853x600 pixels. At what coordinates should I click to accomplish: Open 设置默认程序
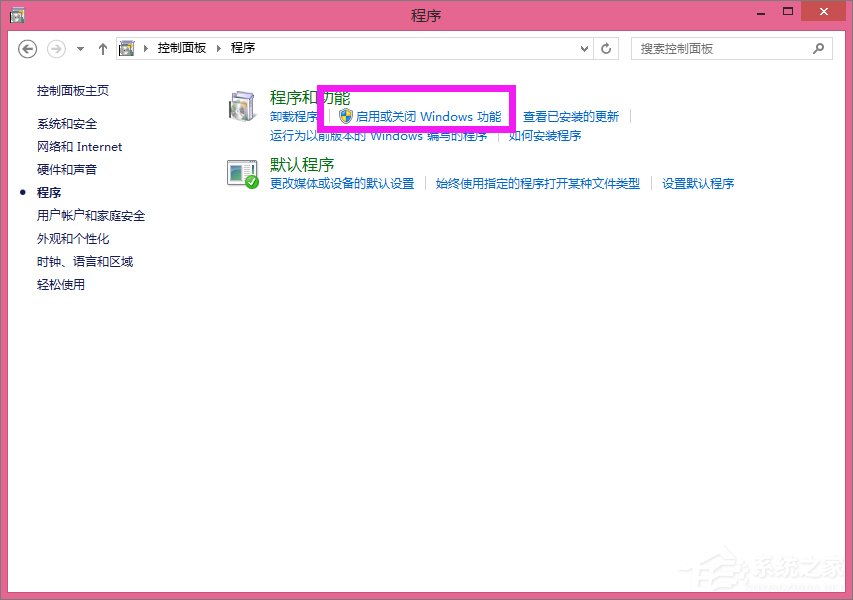[697, 183]
